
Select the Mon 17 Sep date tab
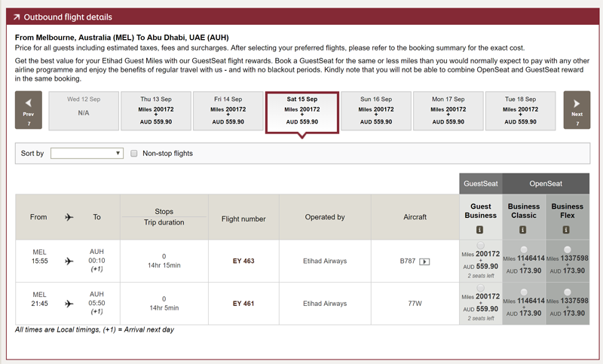point(448,111)
